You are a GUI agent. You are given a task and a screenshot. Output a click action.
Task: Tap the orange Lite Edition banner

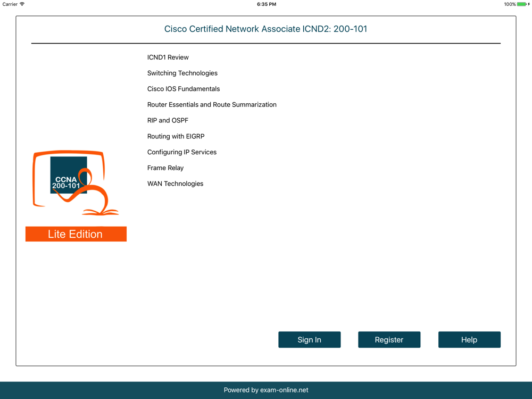coord(76,234)
